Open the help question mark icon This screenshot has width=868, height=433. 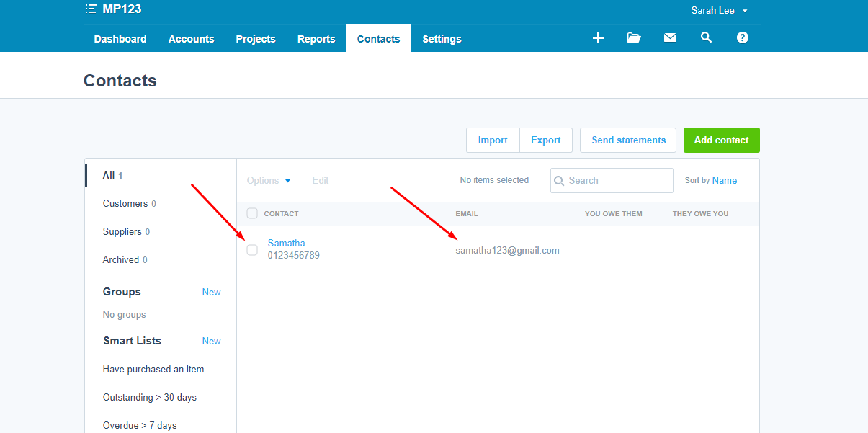pos(743,37)
